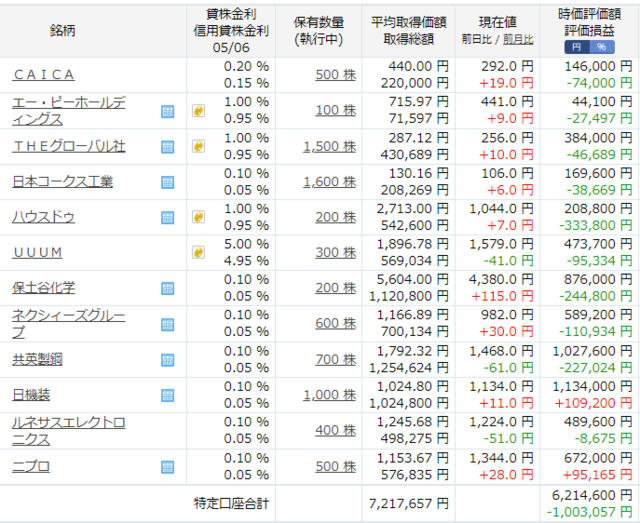Open calendar icon for 共英製鋼
This screenshot has width=640, height=523.
[167, 360]
